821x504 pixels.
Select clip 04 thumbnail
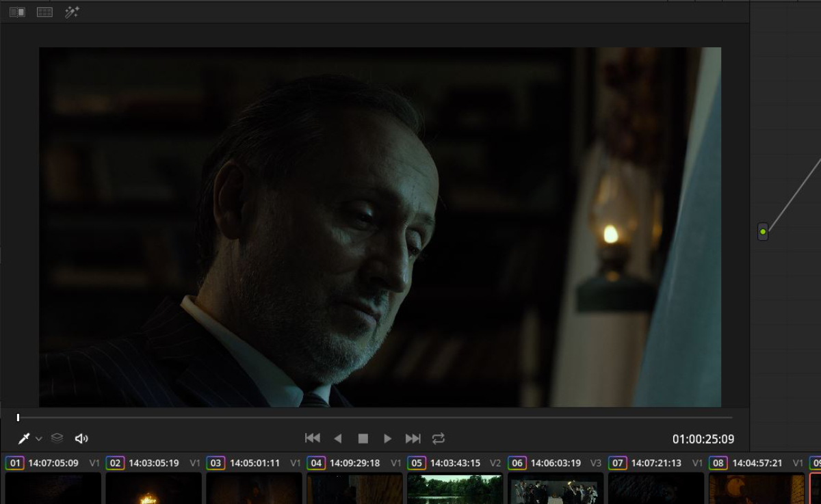pos(355,488)
